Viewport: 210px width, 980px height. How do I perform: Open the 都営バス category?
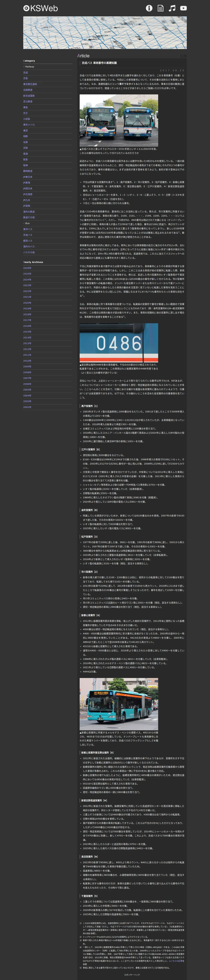(28, 241)
